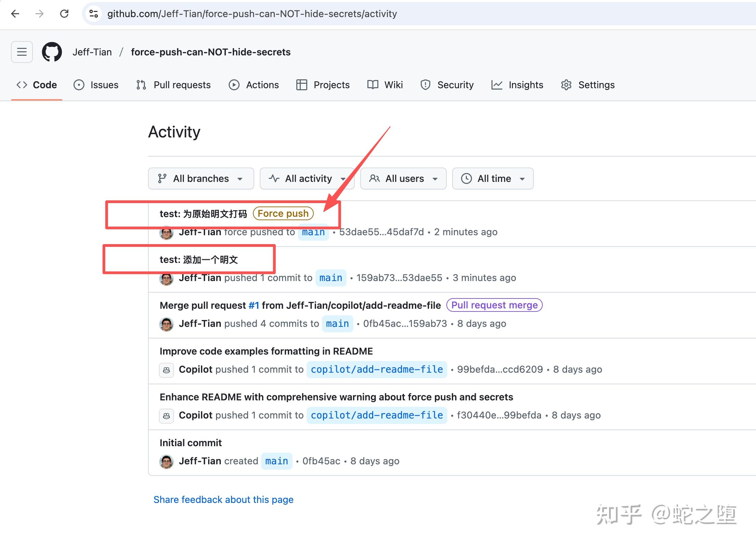The width and height of the screenshot is (756, 545).
Task: Open the Jeff-Tian owner breadcrumb link
Action: pyautogui.click(x=92, y=52)
